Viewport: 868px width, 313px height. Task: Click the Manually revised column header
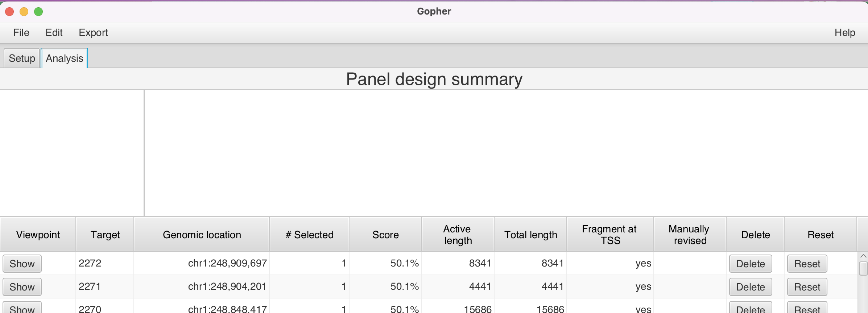click(x=689, y=234)
